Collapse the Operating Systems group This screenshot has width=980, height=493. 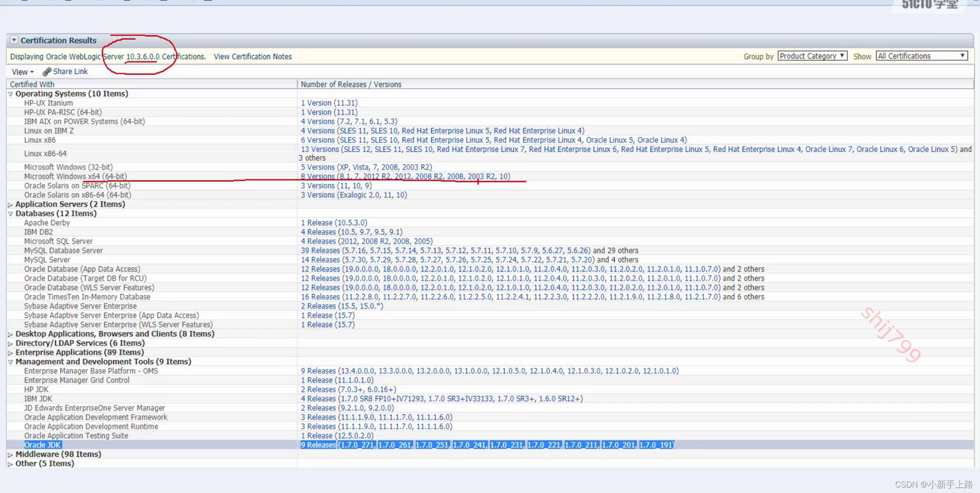pyautogui.click(x=10, y=94)
